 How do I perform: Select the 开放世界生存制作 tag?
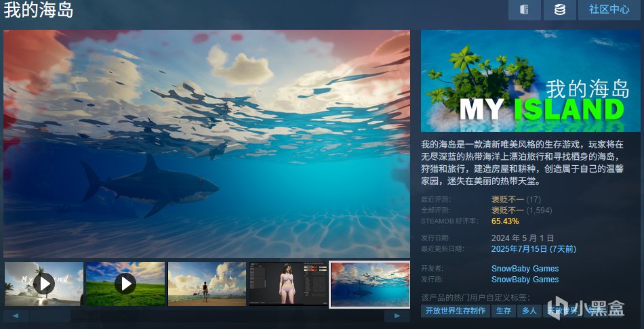[456, 311]
